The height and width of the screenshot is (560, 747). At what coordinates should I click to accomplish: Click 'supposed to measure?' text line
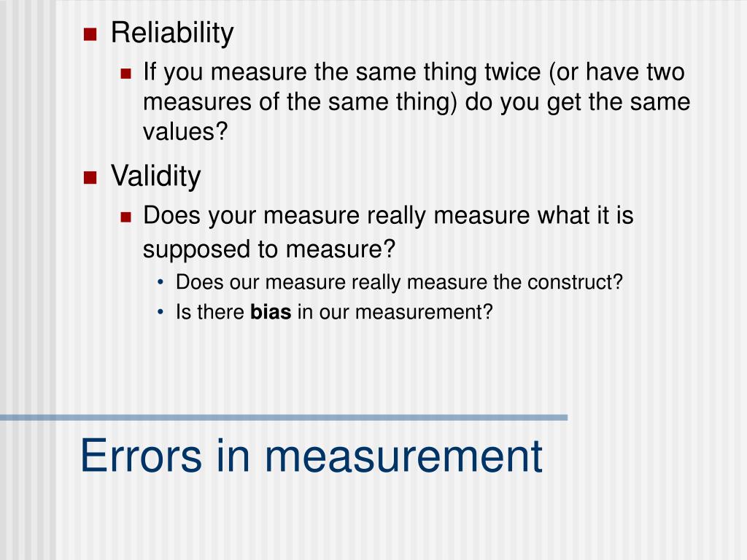pyautogui.click(x=269, y=249)
